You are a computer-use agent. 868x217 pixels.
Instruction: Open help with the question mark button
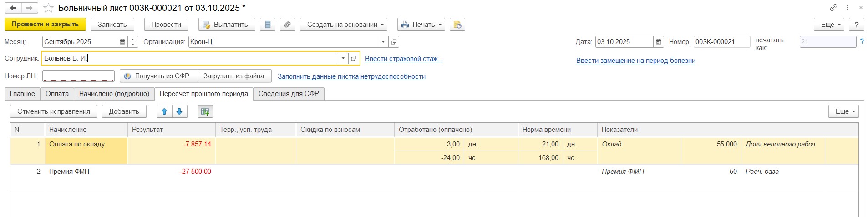857,25
